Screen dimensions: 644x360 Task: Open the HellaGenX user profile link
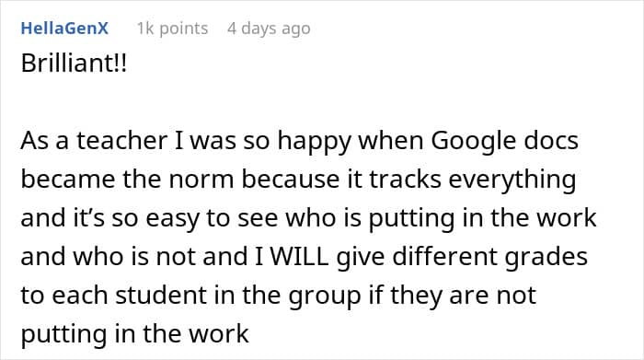coord(64,29)
